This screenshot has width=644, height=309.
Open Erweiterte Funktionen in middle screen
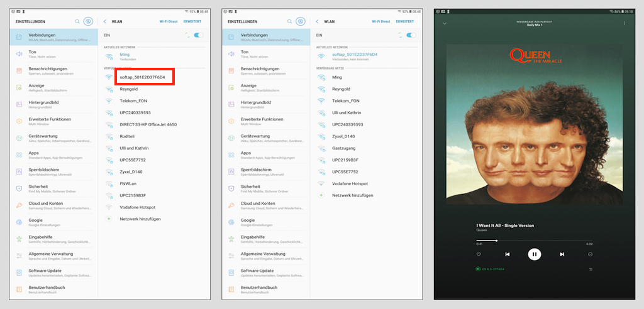(x=266, y=121)
